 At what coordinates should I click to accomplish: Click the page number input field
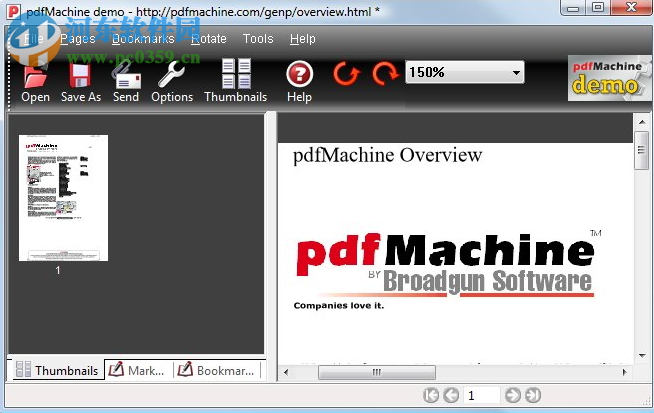pos(482,395)
